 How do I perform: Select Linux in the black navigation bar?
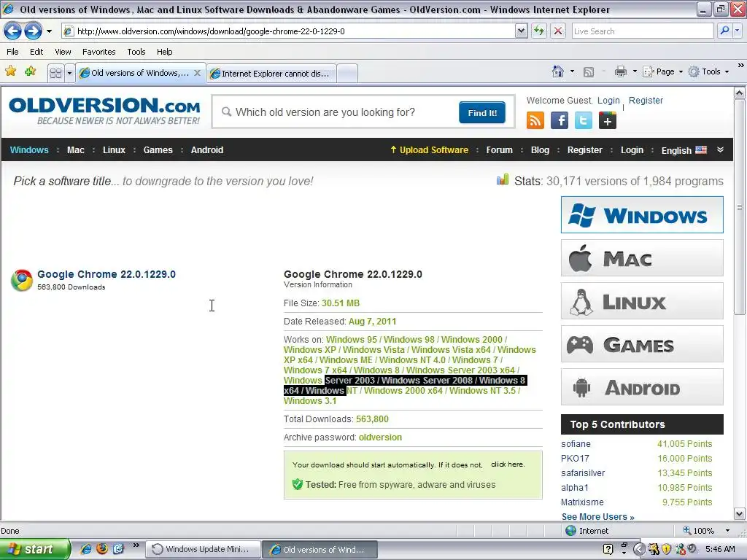(x=114, y=150)
